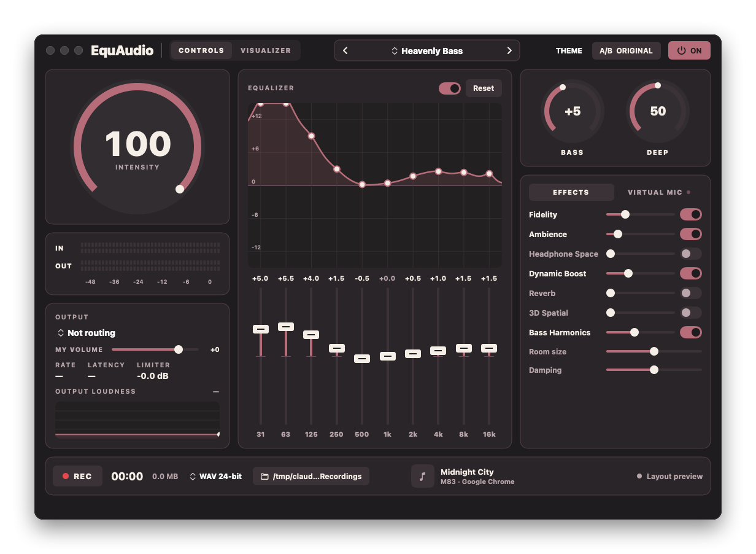The width and height of the screenshot is (756, 554).
Task: Go to the next preset with the right chevron
Action: (x=509, y=51)
